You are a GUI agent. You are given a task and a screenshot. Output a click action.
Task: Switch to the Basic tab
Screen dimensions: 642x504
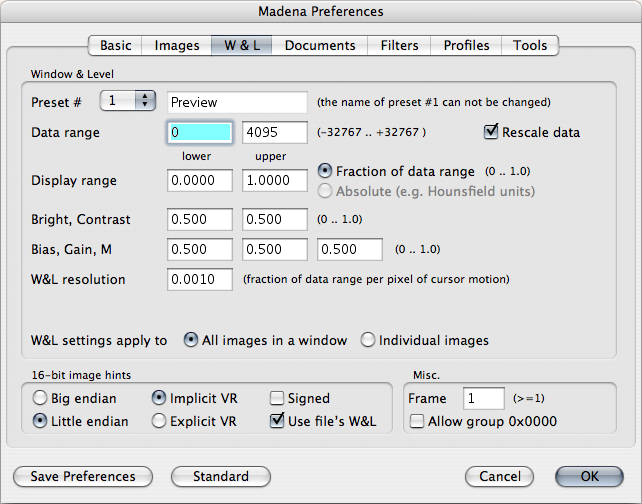(115, 45)
